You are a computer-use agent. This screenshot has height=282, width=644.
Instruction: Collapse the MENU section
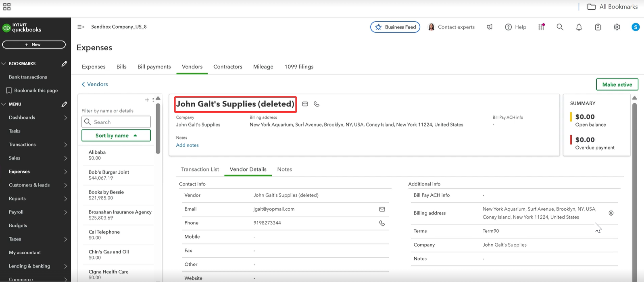point(4,104)
